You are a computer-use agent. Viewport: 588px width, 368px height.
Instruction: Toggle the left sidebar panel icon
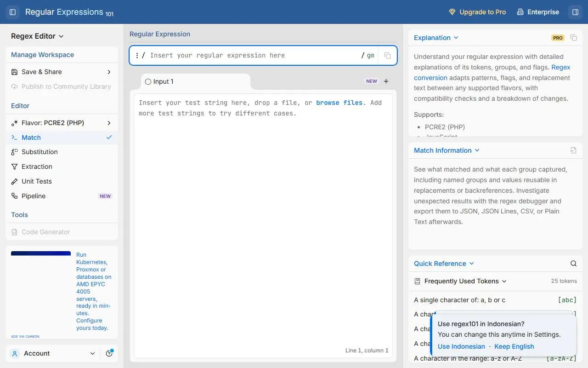coord(12,12)
